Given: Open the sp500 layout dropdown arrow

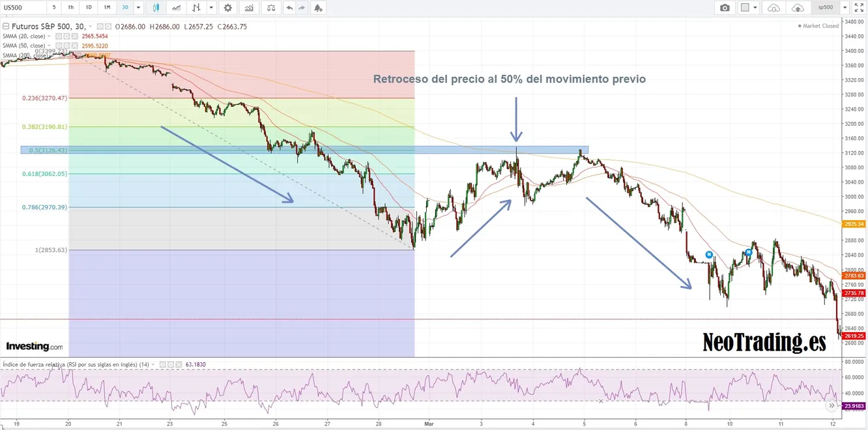Looking at the screenshot, I should 845,8.
